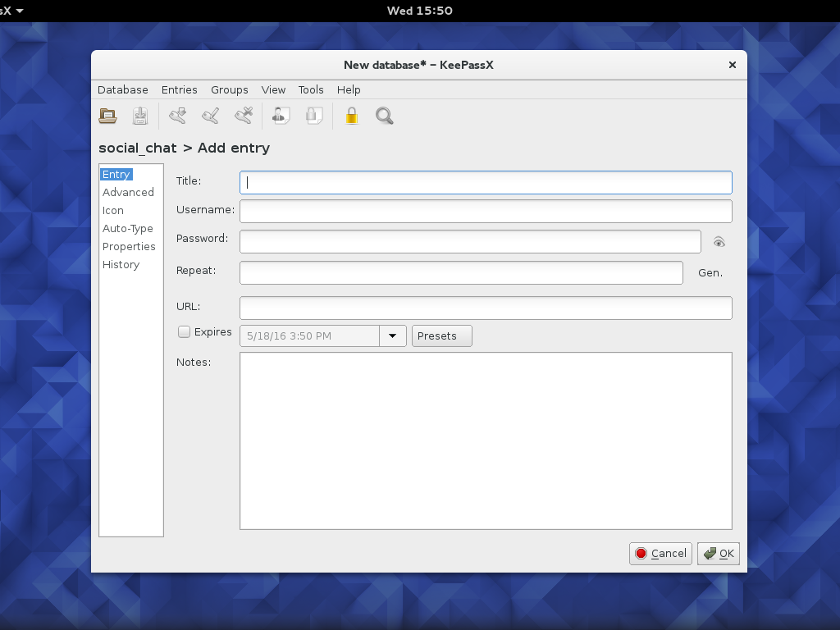The height and width of the screenshot is (630, 840).
Task: Open the expiry date dropdown arrow
Action: tap(393, 336)
